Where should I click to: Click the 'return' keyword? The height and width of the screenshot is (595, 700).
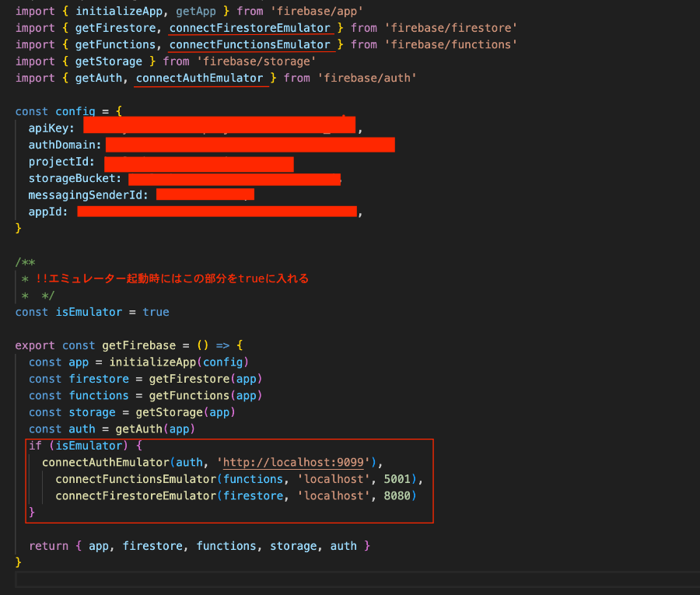[49, 546]
